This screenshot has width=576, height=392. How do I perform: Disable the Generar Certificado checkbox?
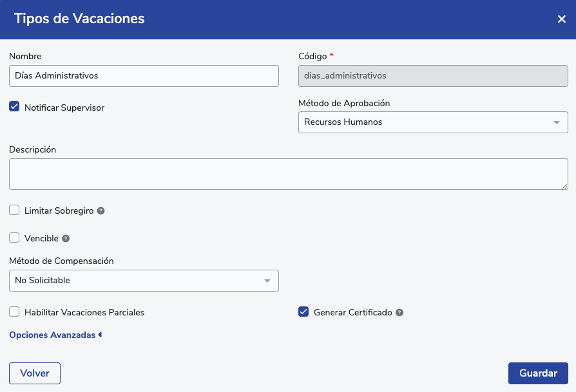point(303,312)
